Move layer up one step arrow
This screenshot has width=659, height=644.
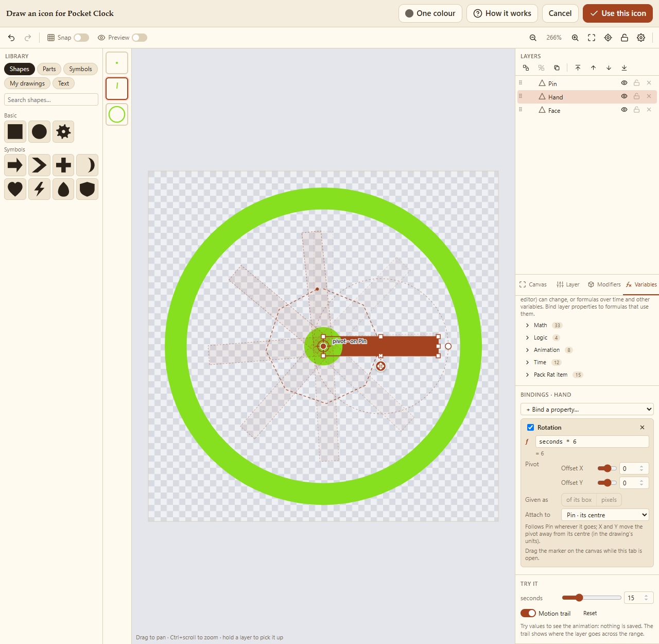[x=593, y=67]
